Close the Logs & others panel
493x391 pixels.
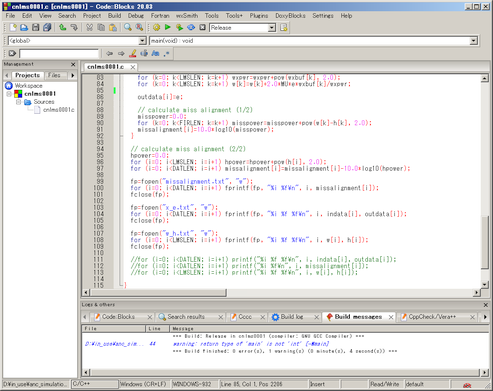pyautogui.click(x=485, y=305)
